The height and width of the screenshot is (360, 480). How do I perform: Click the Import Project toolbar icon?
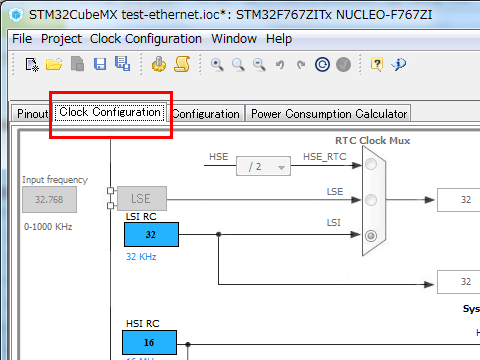(77, 64)
